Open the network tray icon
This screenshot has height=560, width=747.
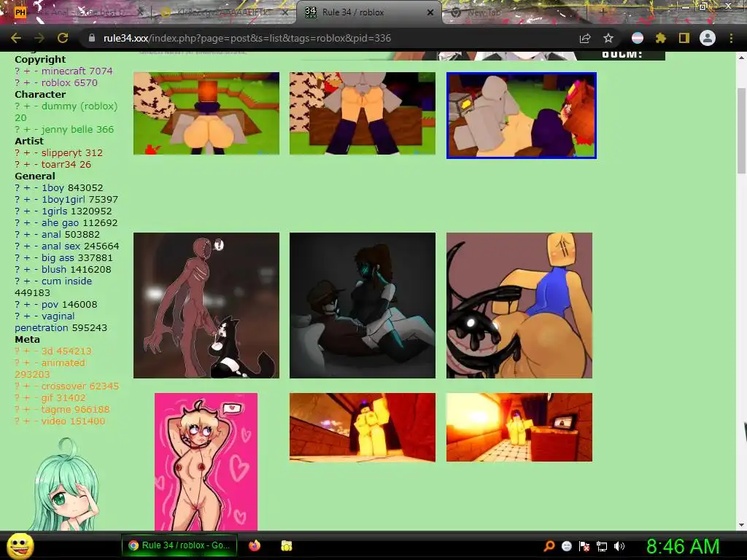pos(602,546)
